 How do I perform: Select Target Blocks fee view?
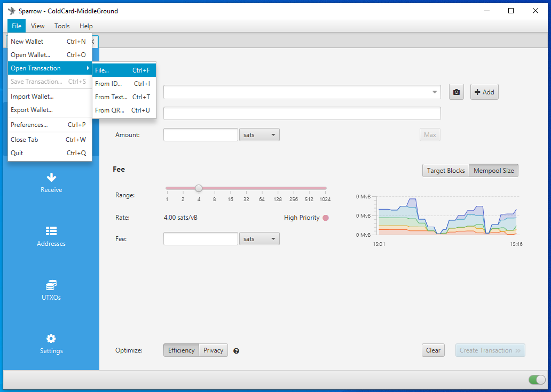[x=446, y=171]
